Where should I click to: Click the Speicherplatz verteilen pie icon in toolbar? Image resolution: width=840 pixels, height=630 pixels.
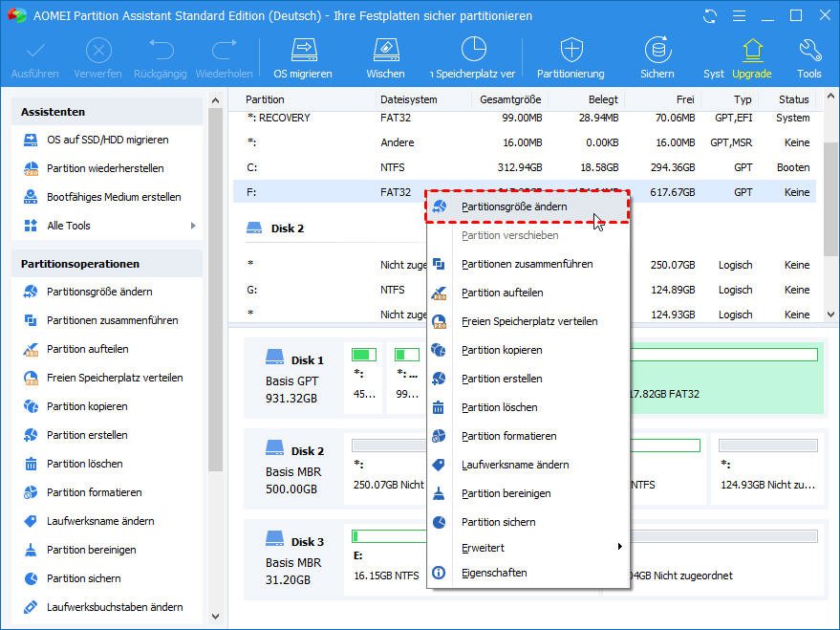[x=474, y=50]
